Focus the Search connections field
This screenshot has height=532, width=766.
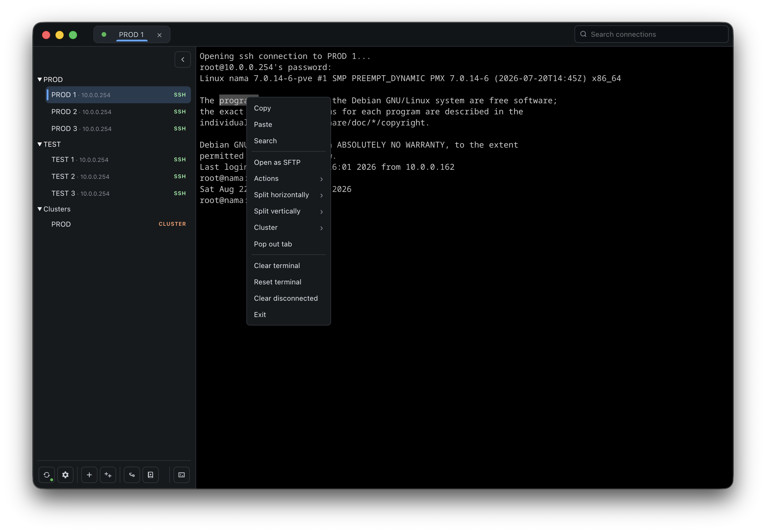[651, 34]
